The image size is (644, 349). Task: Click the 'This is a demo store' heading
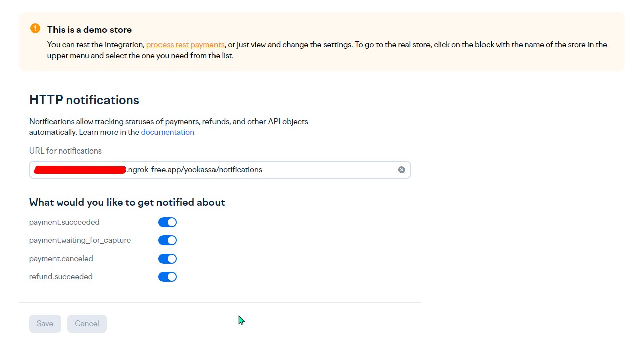tap(89, 30)
